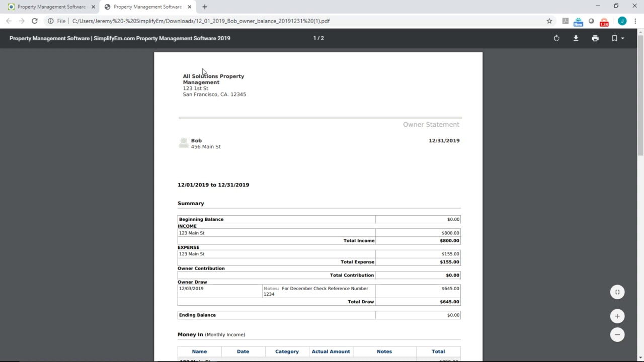Screen dimensions: 644x362
Task: Click the address bar file path
Action: point(201,21)
